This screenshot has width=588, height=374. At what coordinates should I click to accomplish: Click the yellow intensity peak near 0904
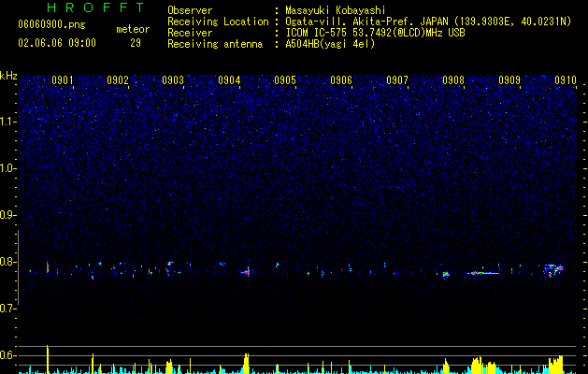coord(246,363)
